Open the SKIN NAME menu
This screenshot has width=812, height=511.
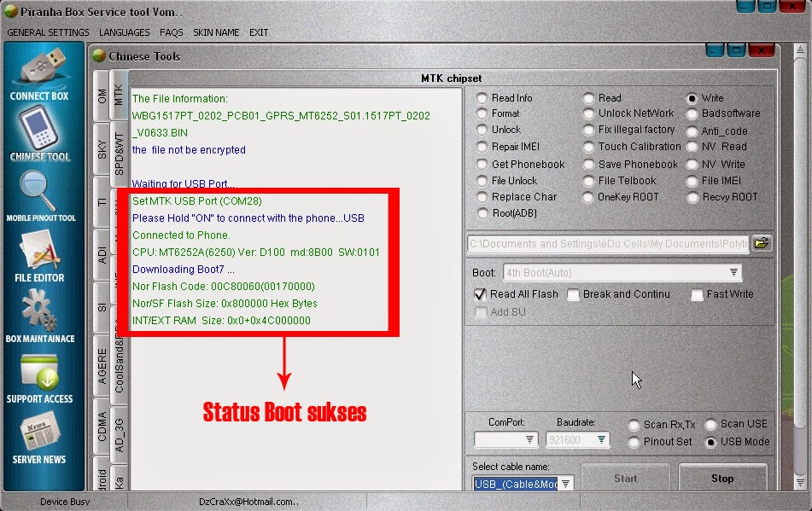[x=216, y=32]
